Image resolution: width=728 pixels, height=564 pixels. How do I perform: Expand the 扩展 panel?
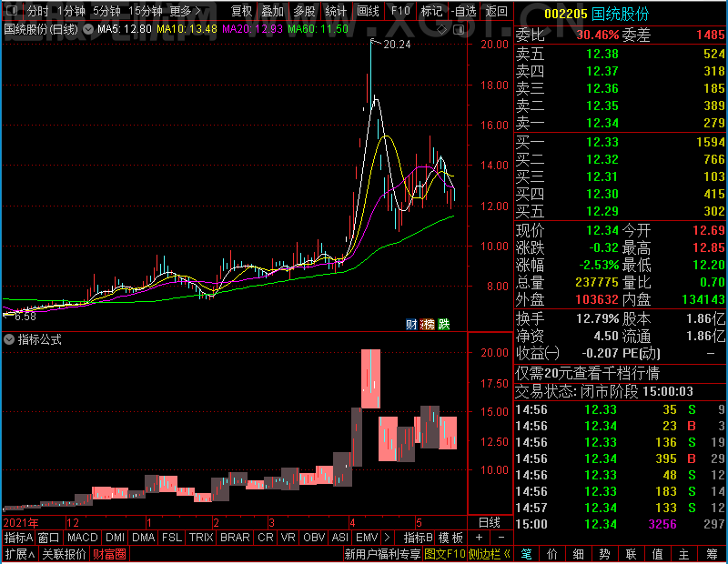pos(20,554)
